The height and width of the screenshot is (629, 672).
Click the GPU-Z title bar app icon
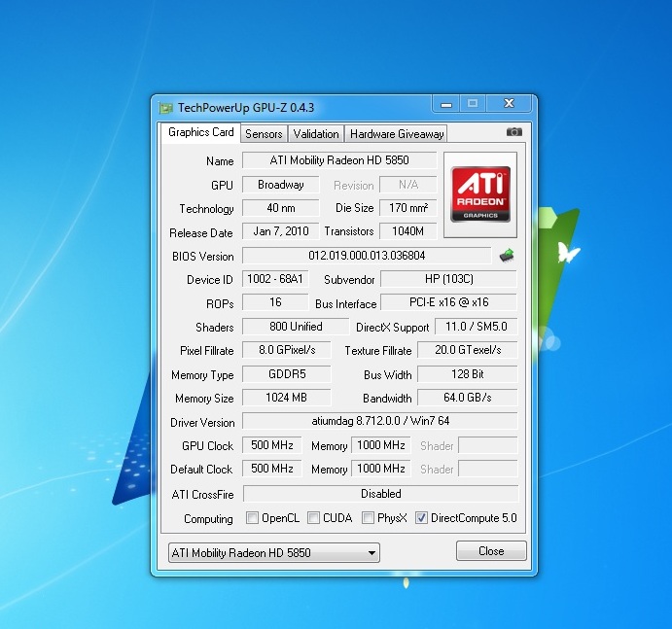pos(165,108)
